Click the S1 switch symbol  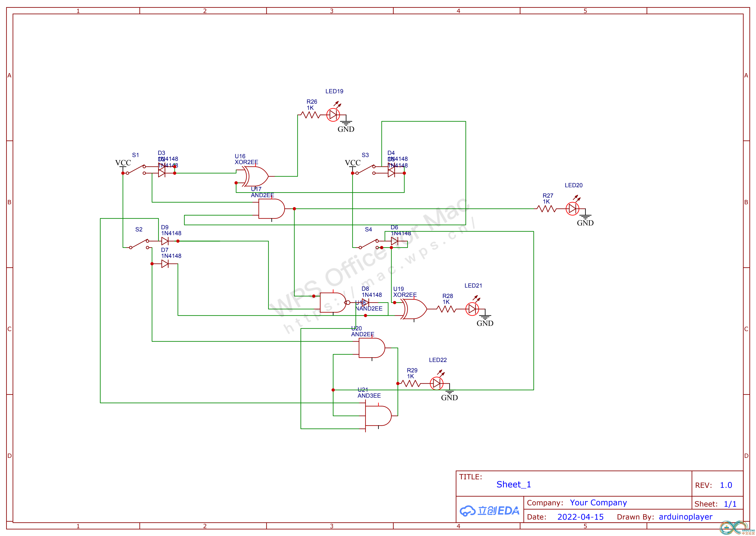(135, 170)
